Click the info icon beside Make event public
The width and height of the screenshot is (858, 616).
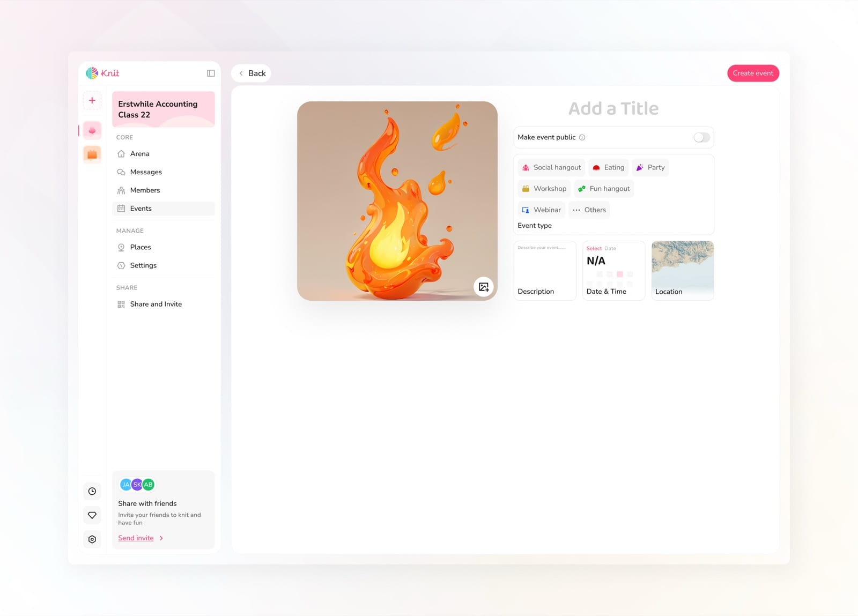[582, 137]
